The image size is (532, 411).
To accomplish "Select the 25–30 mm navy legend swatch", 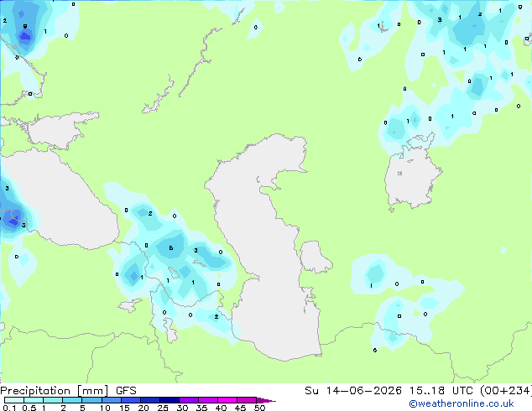I will [x=170, y=400].
